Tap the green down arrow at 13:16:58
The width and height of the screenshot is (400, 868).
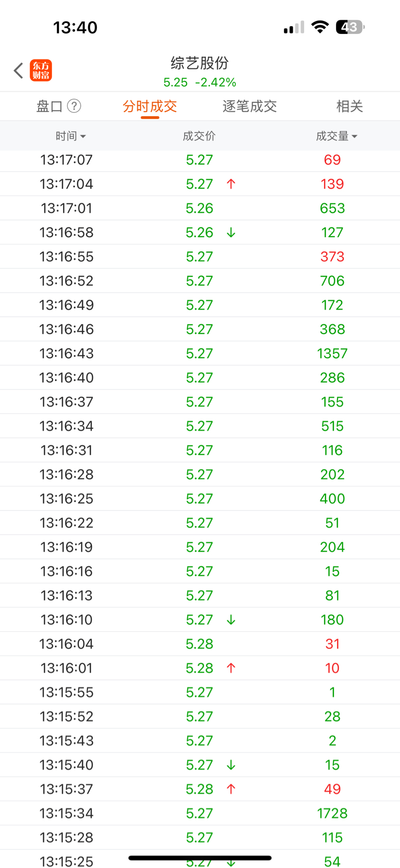[231, 233]
